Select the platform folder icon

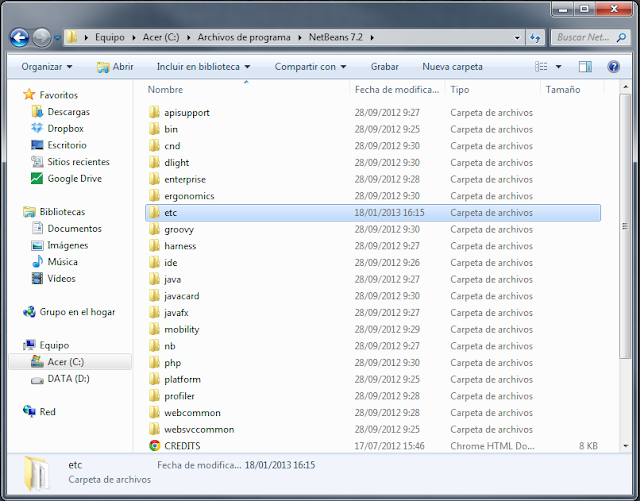pos(154,379)
